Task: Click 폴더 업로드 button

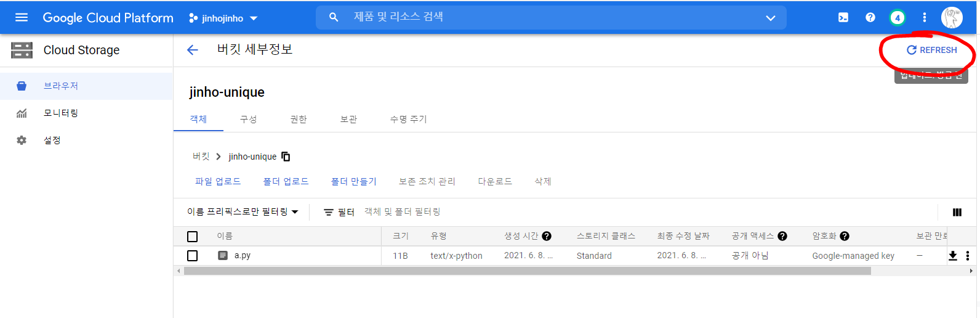Action: 286,181
